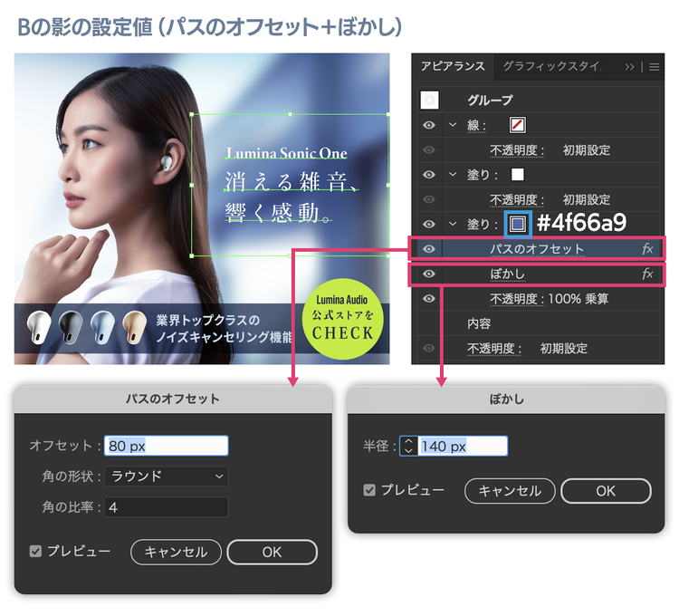The height and width of the screenshot is (616, 679).
Task: Toggle visibility of パスのオフセット effect
Action: coord(429,249)
